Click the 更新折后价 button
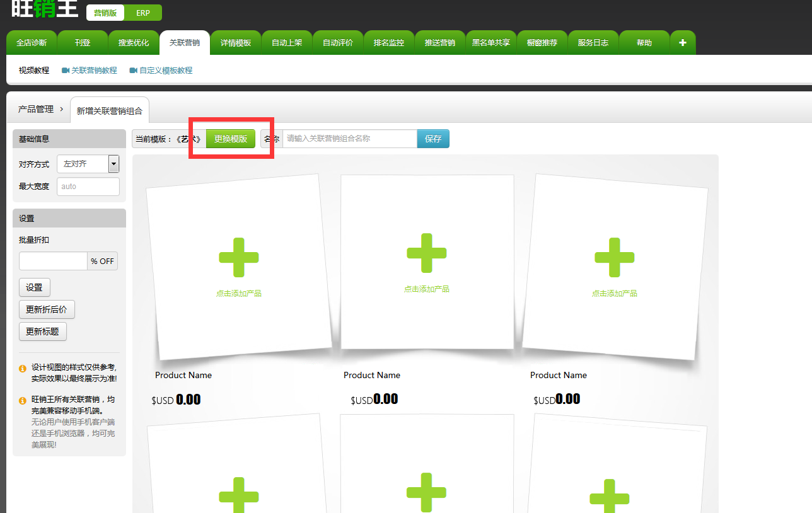 [47, 309]
